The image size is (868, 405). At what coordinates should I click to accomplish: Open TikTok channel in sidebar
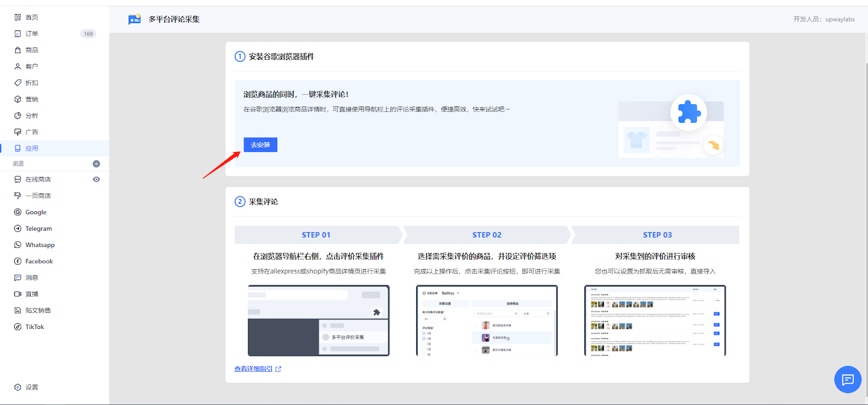click(x=34, y=327)
